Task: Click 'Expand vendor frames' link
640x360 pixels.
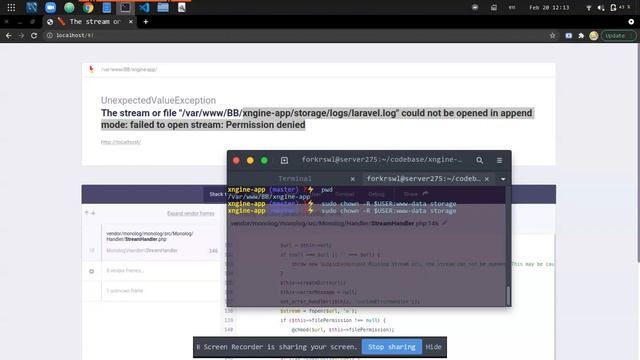Action: click(x=191, y=213)
